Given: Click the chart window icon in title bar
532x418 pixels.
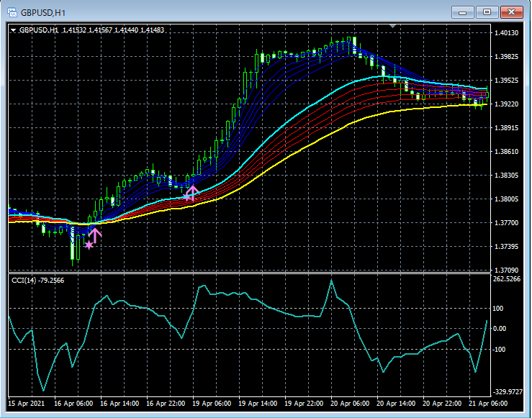Looking at the screenshot, I should [12, 12].
